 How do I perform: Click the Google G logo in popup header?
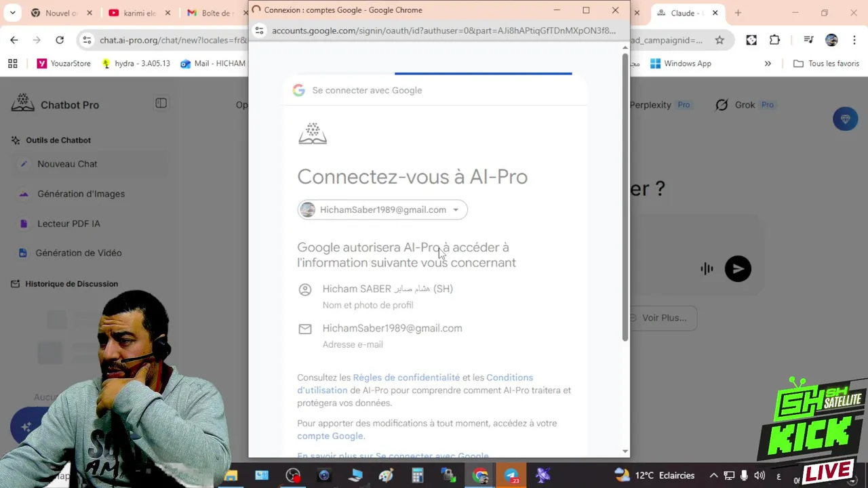(x=298, y=90)
